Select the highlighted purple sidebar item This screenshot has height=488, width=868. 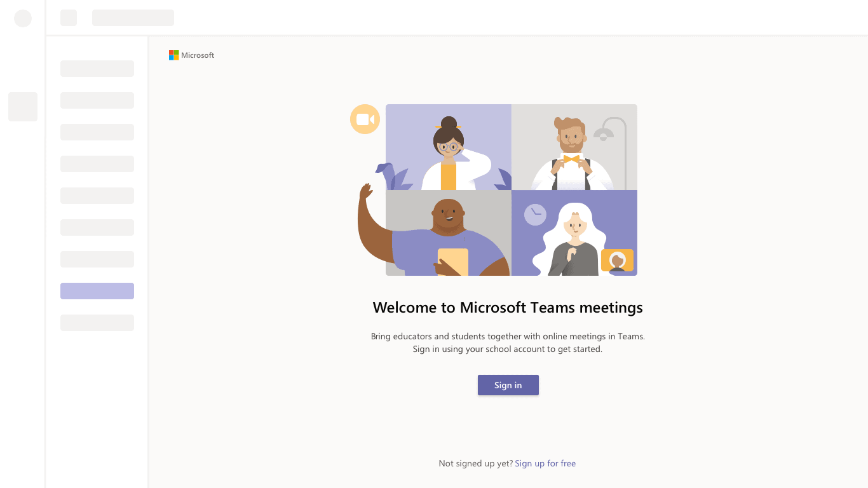pos(97,290)
